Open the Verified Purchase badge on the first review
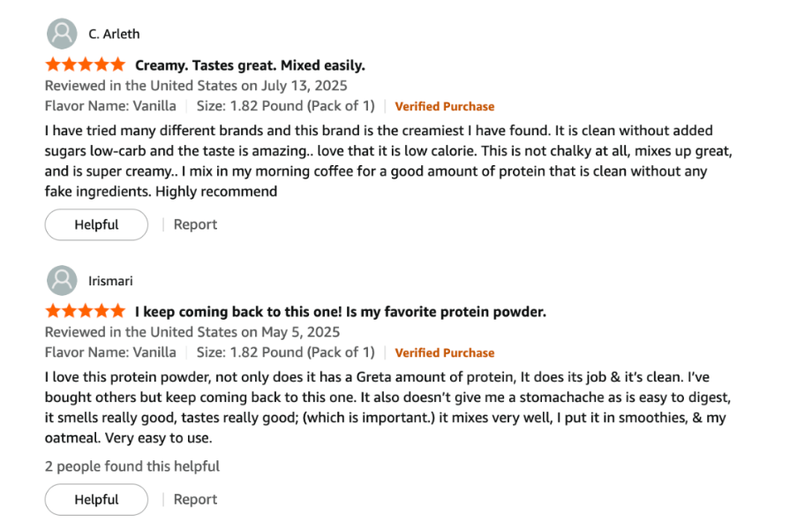The image size is (812, 530). pyautogui.click(x=445, y=105)
